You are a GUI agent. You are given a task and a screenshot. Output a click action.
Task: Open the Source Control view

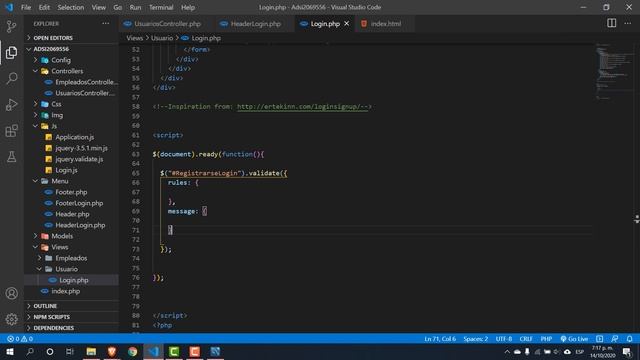point(11,27)
